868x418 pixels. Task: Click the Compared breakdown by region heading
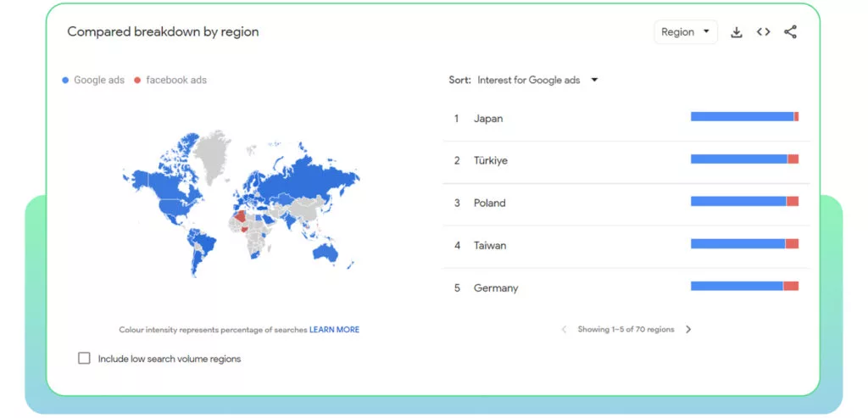pyautogui.click(x=163, y=31)
